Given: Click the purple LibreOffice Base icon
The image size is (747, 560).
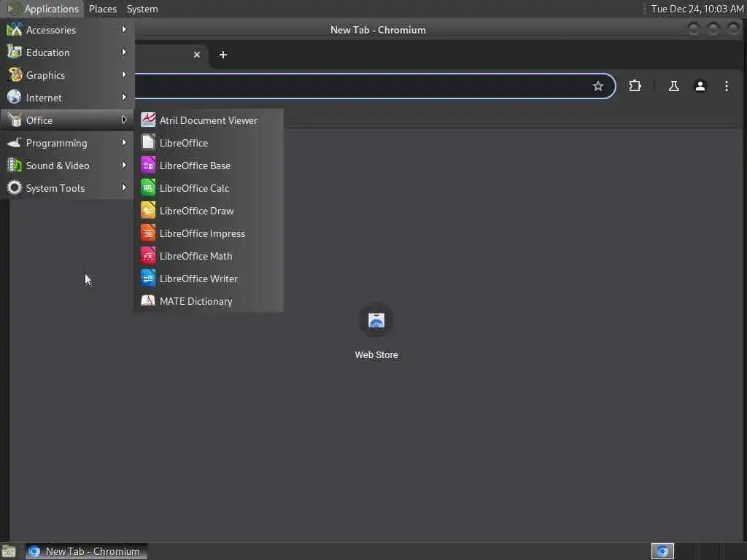Looking at the screenshot, I should tap(148, 166).
